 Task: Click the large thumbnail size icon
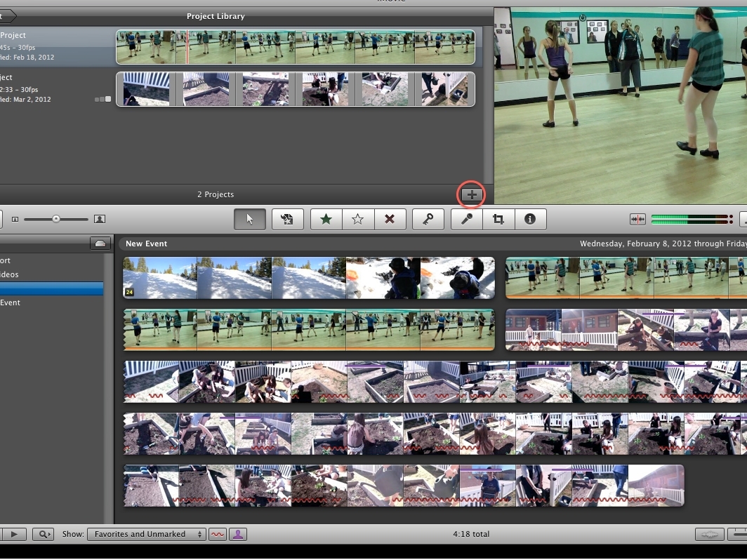pyautogui.click(x=100, y=219)
